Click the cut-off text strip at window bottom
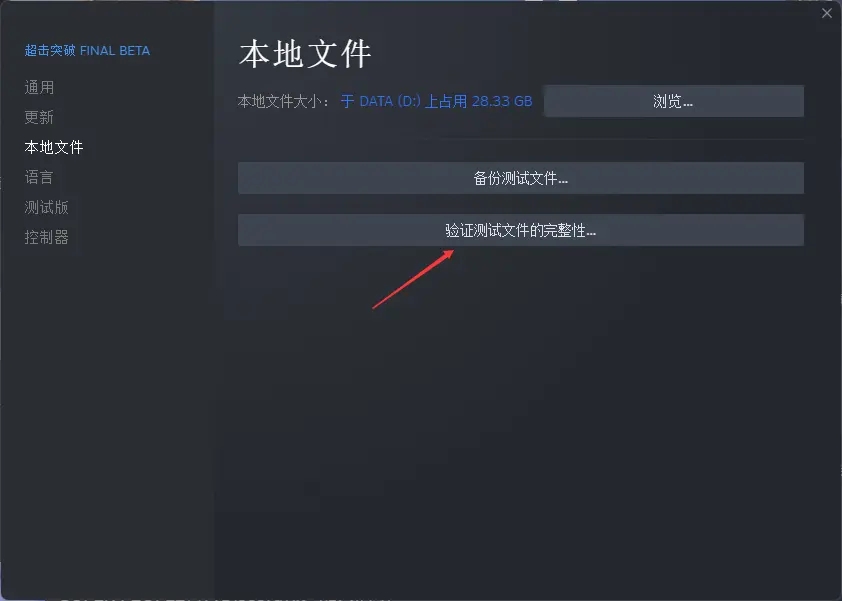The image size is (842, 601). point(226,598)
